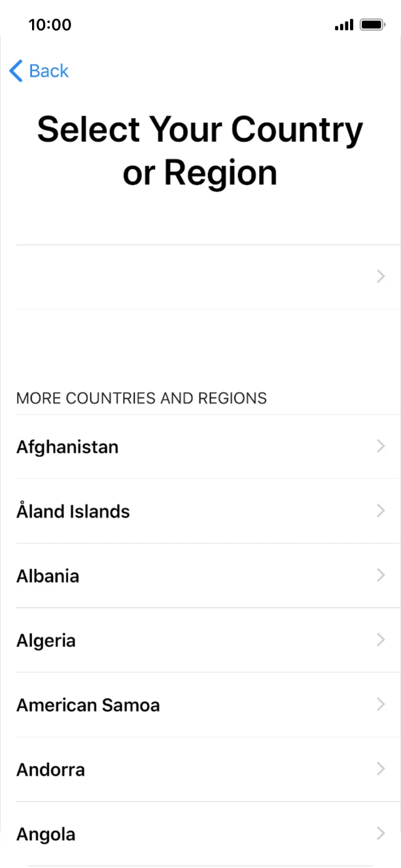Image resolution: width=401 pixels, height=868 pixels.
Task: Tap the back arrow icon
Action: click(14, 71)
